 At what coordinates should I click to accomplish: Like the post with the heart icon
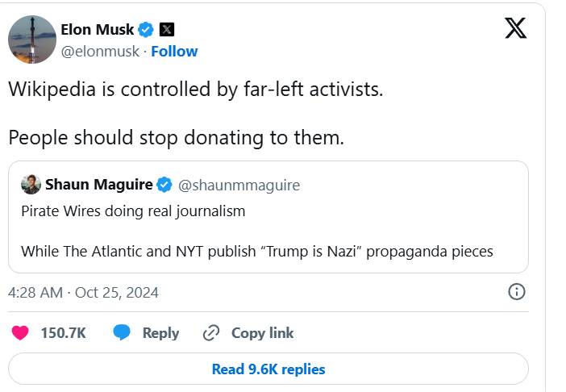[21, 332]
